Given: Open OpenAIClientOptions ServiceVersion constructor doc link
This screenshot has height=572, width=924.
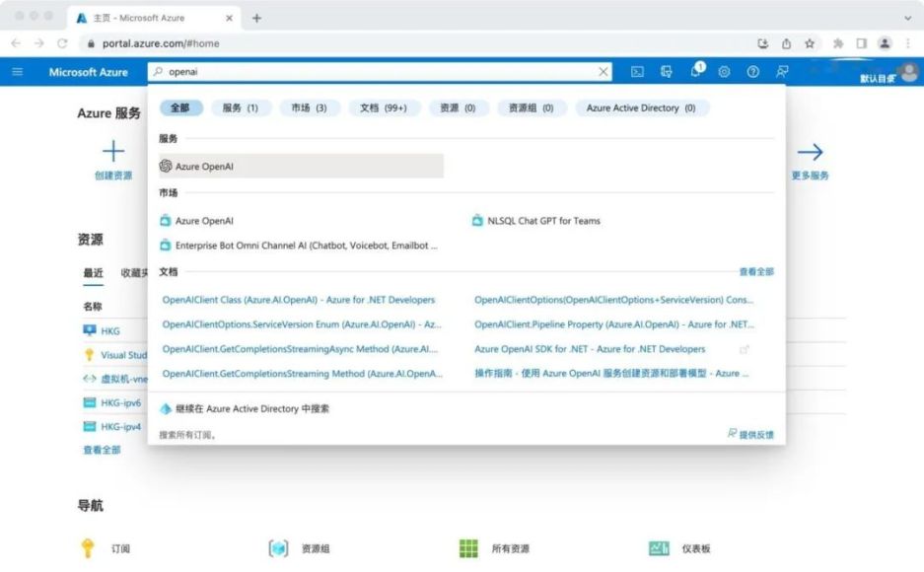Looking at the screenshot, I should 614,300.
